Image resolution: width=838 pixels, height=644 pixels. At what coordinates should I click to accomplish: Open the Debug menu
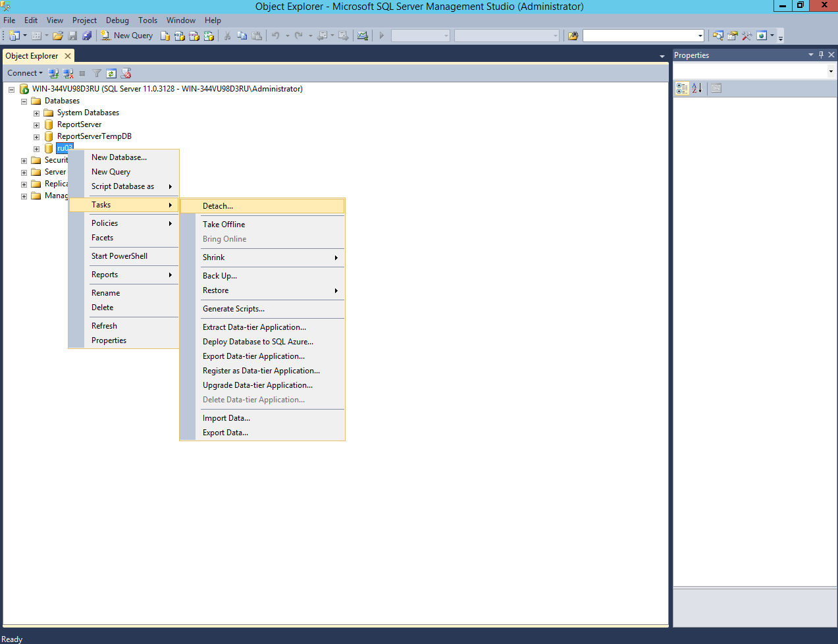click(117, 20)
